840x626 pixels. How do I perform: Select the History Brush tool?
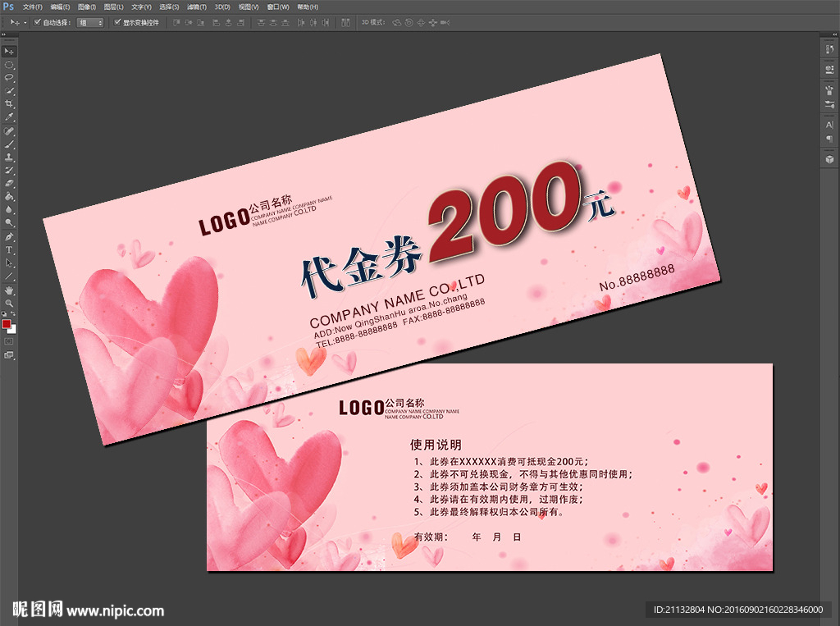[9, 171]
